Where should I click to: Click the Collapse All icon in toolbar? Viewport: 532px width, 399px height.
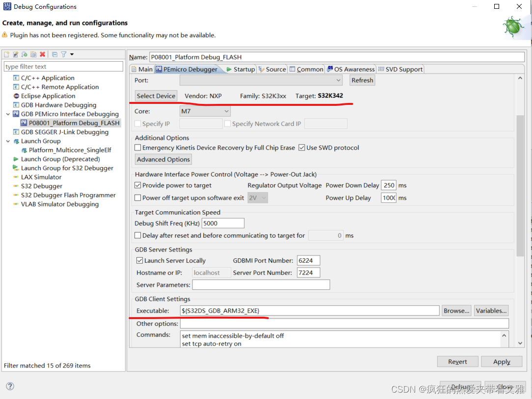tap(54, 54)
